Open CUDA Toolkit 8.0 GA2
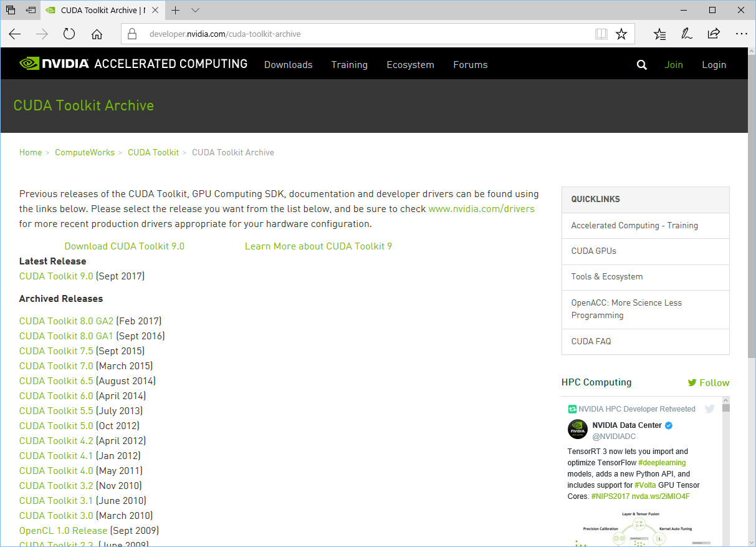The width and height of the screenshot is (756, 547). pos(67,321)
